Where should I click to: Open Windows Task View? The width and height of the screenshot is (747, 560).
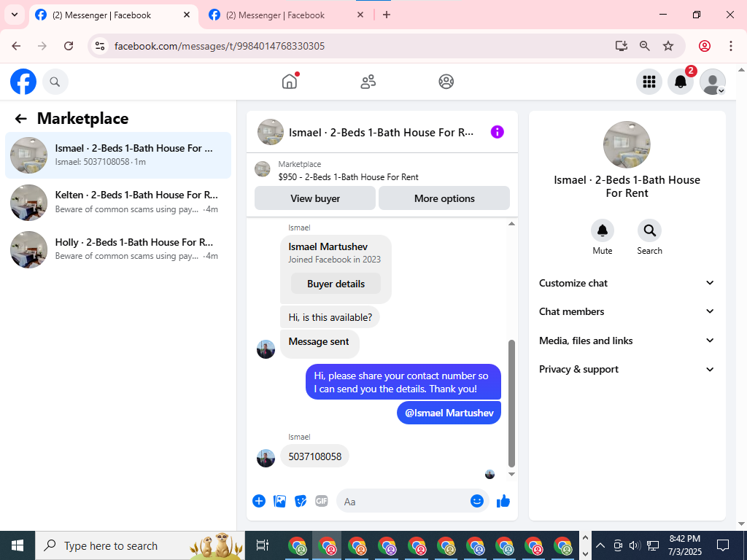point(263,545)
